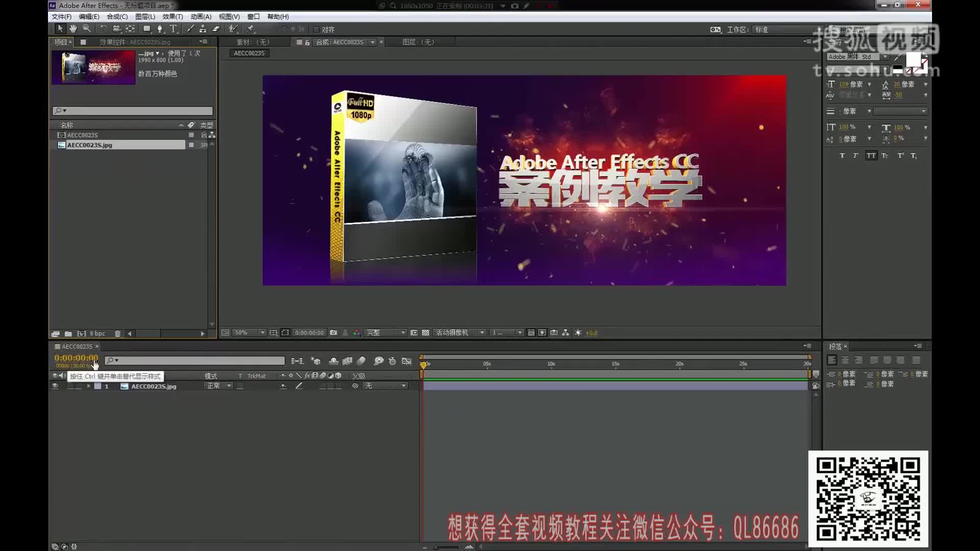Open the 正常 blending mode dropdown
This screenshot has height=551, width=980.
tap(218, 386)
